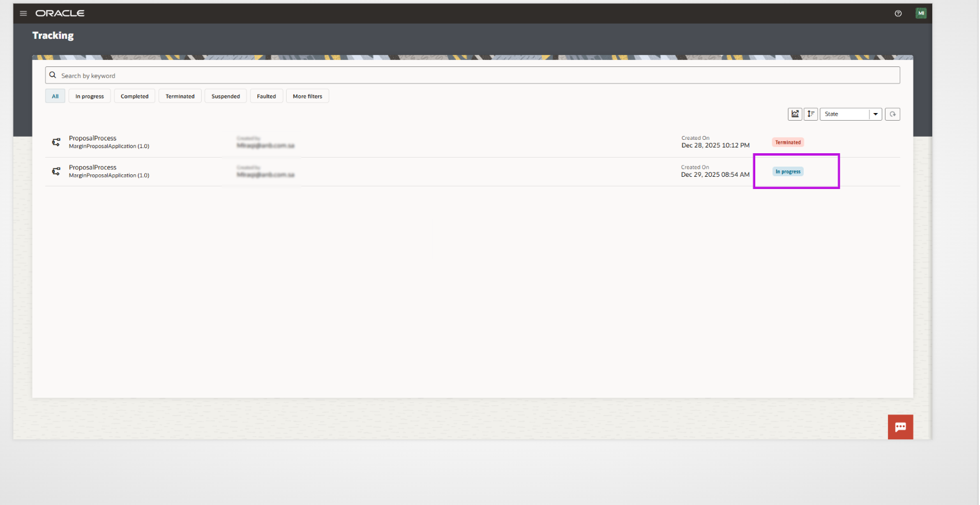980x505 pixels.
Task: Open the analytics chart view icon
Action: (795, 114)
